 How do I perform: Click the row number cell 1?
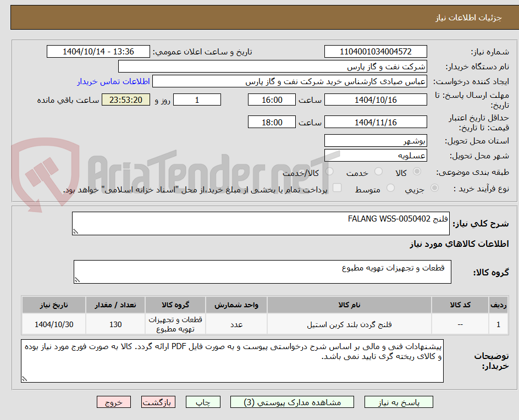click(x=499, y=324)
